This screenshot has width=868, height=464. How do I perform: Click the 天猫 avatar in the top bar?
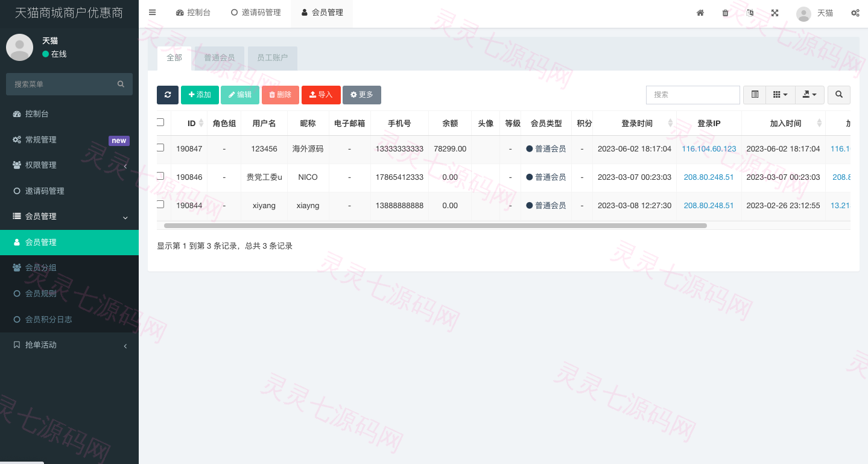tap(803, 13)
